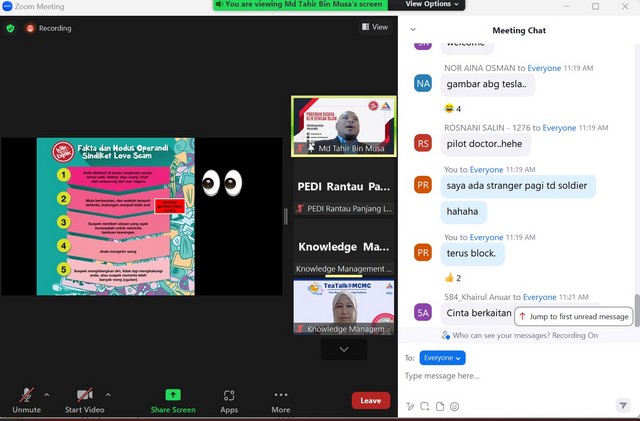Image resolution: width=640 pixels, height=421 pixels.
Task: Click the laughing emoji reaction with count 4
Action: (452, 108)
